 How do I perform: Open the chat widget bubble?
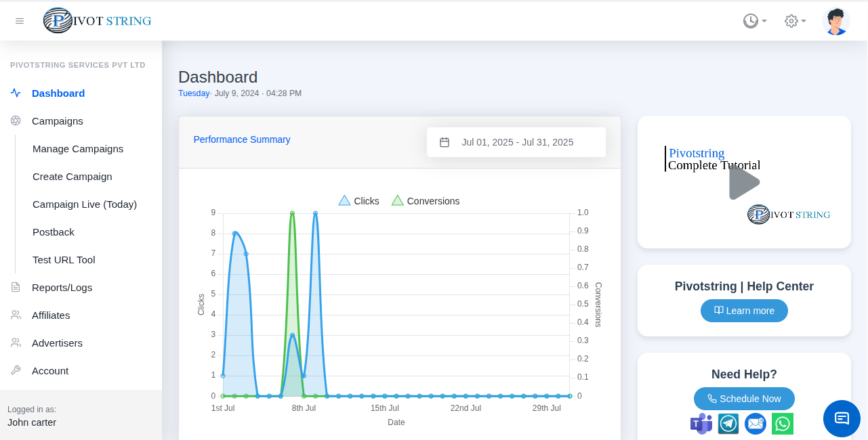click(842, 418)
